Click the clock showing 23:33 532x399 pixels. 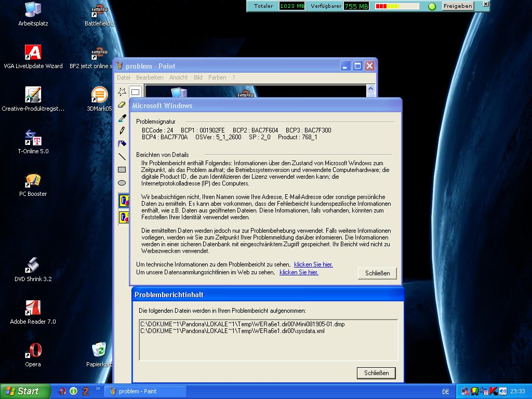tap(517, 392)
